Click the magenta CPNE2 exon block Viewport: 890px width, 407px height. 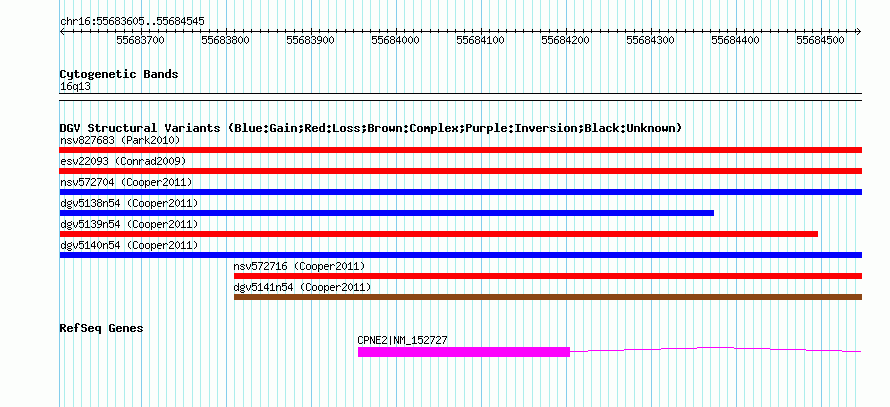coord(464,352)
